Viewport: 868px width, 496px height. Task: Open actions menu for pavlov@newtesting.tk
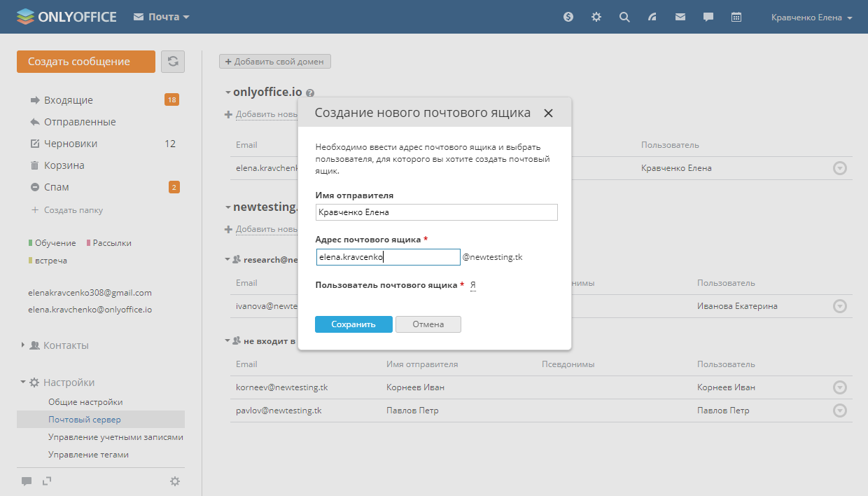[x=840, y=411]
